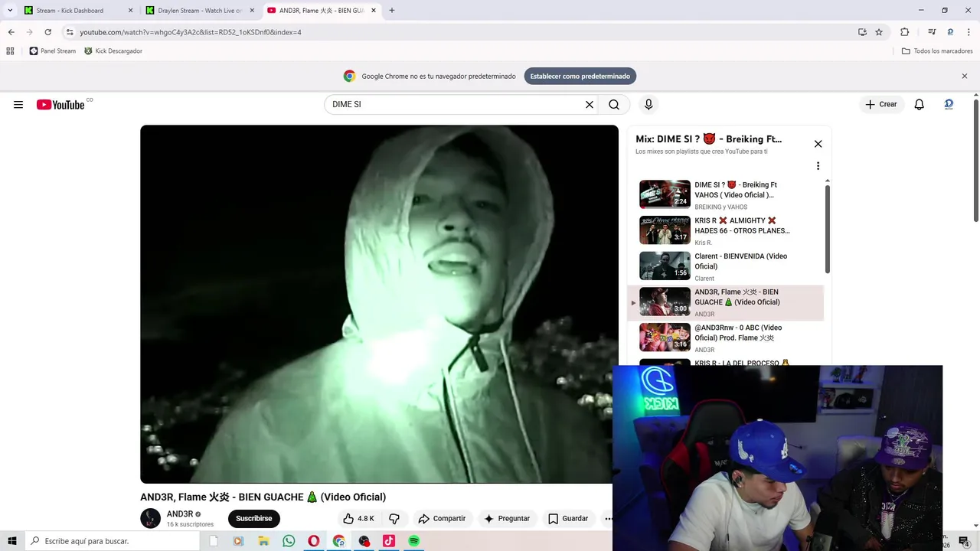Dislike the video with thumbs down
Image resolution: width=980 pixels, height=551 pixels.
pyautogui.click(x=394, y=519)
